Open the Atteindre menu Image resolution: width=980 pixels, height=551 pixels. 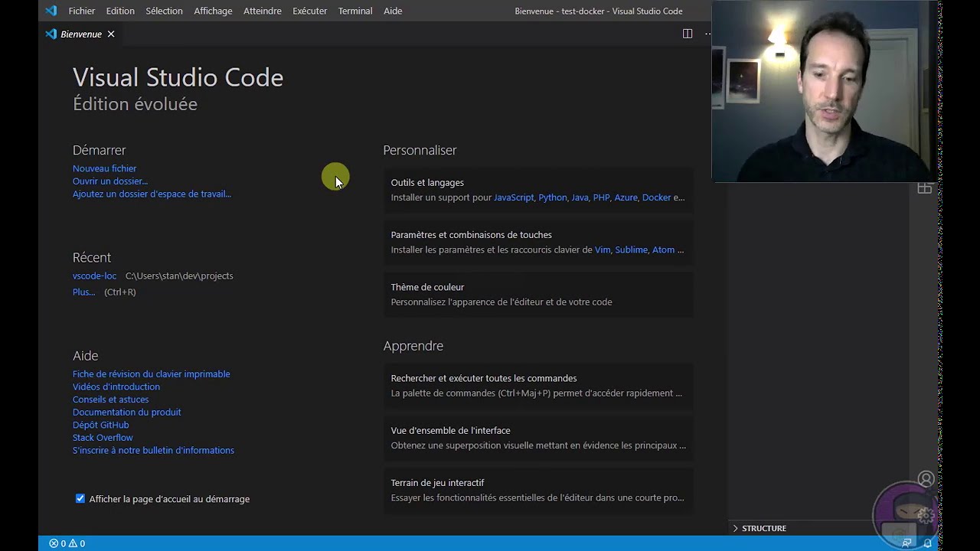point(263,11)
